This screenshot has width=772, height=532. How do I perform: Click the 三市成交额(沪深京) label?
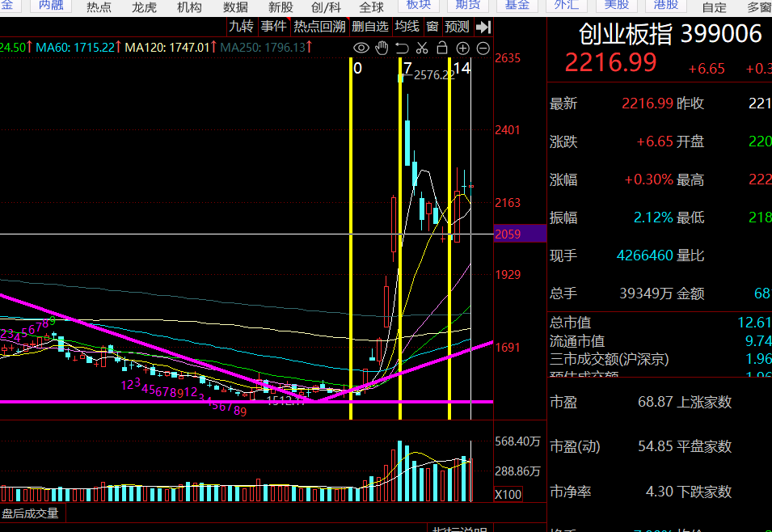pos(609,359)
